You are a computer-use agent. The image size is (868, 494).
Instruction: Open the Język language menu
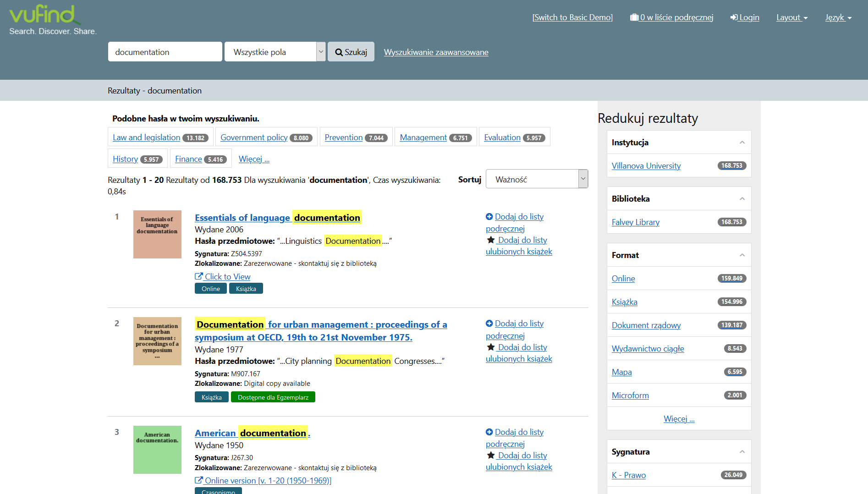[x=838, y=17]
